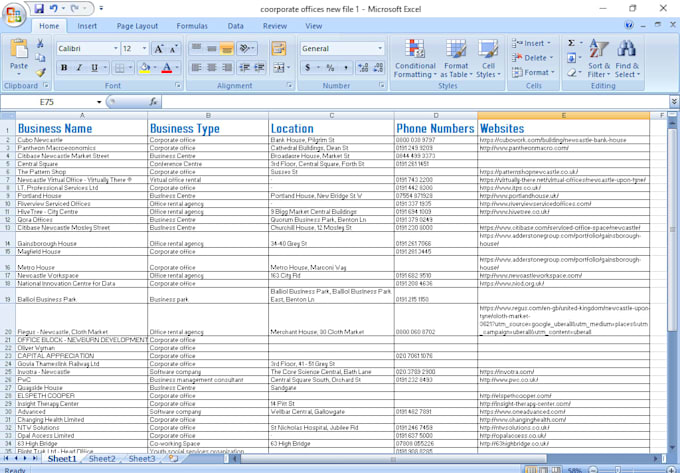Open the Sort & Filter menu

pyautogui.click(x=599, y=59)
